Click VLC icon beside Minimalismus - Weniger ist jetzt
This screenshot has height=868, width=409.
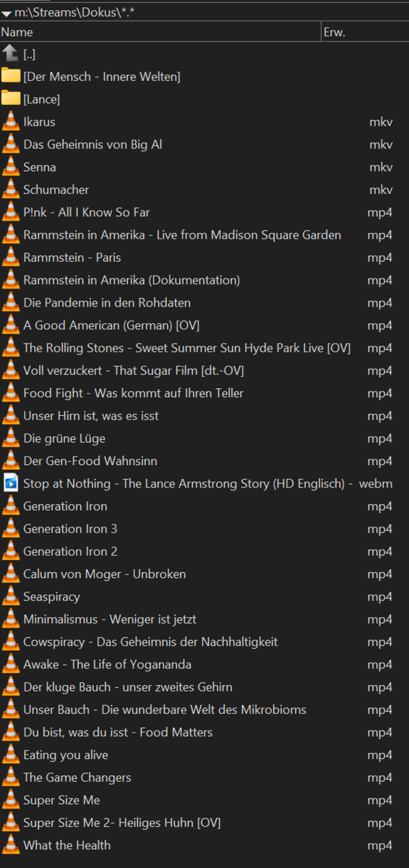pyautogui.click(x=11, y=618)
